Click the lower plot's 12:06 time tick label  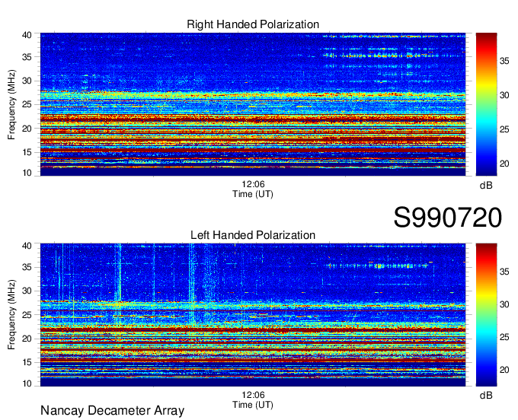[x=253, y=395]
